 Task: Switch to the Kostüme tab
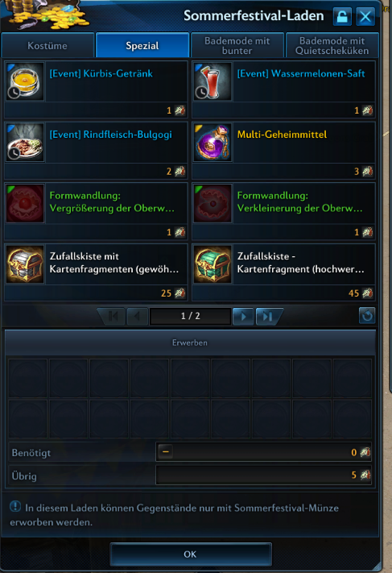tap(47, 45)
